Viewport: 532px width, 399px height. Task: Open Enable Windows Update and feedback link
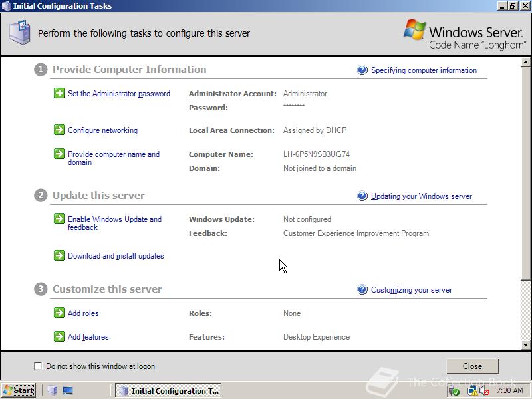[x=114, y=223]
